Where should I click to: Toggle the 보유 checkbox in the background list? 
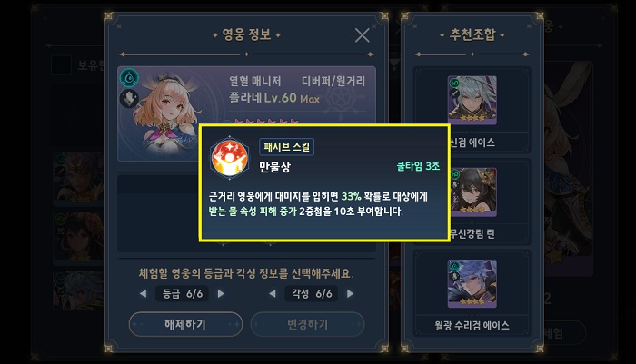(61, 65)
